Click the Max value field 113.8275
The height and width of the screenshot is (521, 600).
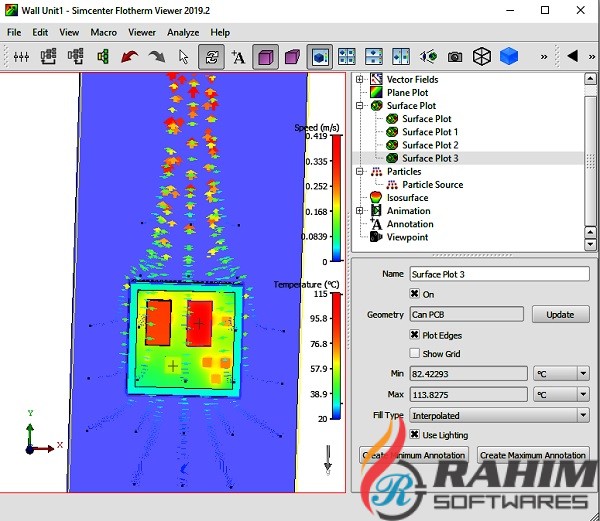tap(468, 394)
